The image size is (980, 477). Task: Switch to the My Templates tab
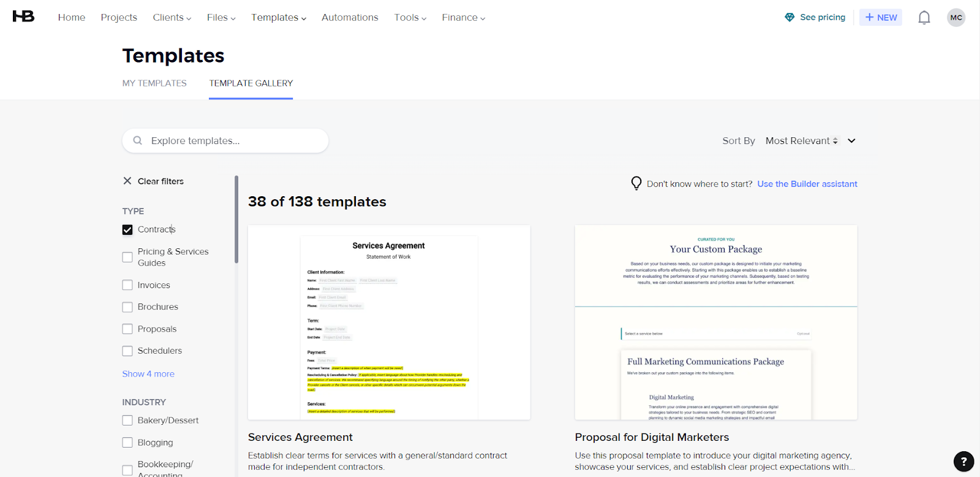click(x=154, y=83)
